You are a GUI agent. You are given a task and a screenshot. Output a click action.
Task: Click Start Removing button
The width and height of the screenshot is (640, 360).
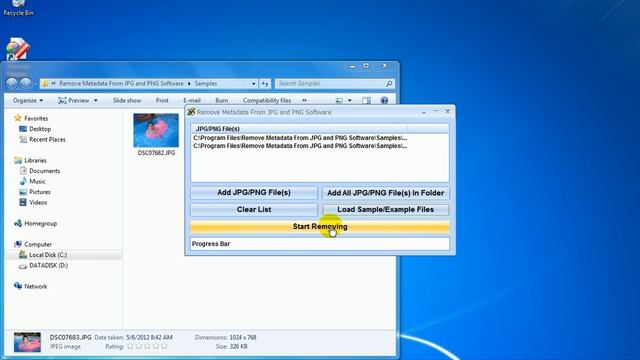pyautogui.click(x=320, y=227)
